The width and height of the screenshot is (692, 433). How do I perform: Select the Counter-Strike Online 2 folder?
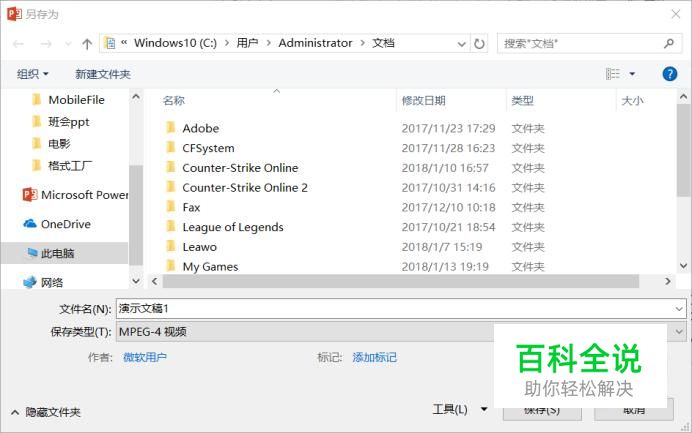[245, 188]
